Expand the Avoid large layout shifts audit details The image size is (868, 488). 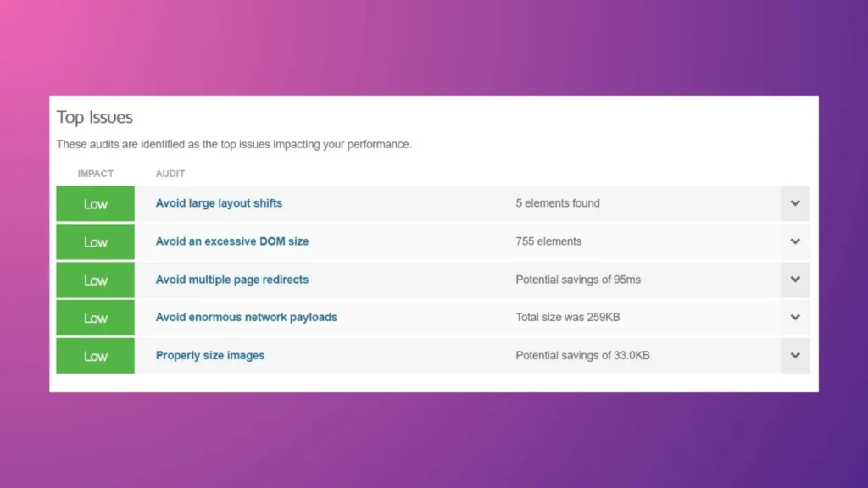(x=795, y=203)
